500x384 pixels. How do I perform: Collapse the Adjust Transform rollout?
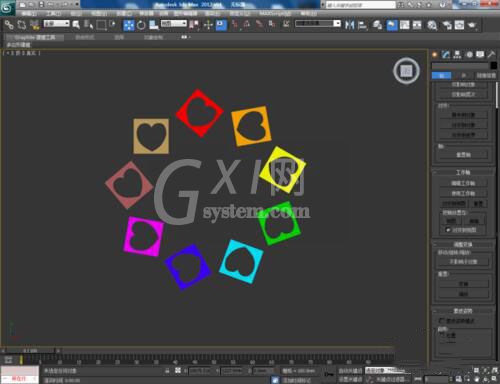[x=463, y=244]
